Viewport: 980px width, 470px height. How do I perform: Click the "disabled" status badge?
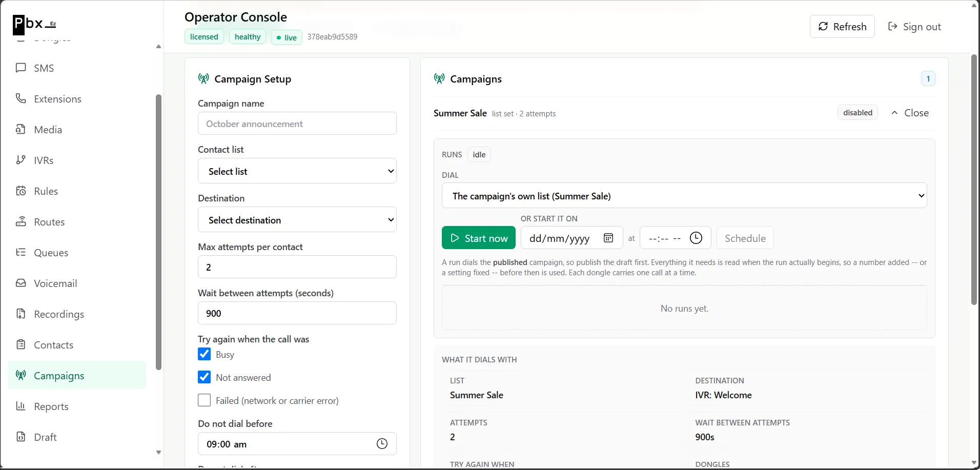(x=857, y=113)
